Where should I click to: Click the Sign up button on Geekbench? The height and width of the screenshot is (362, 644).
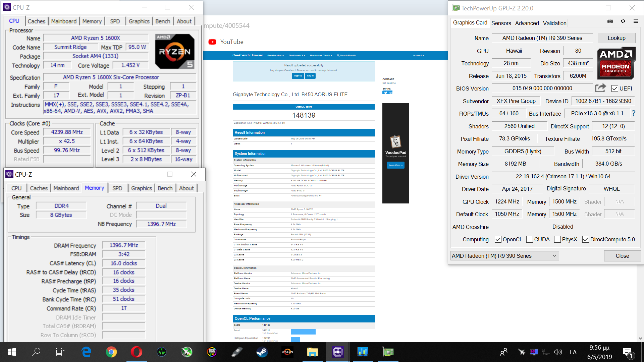298,76
